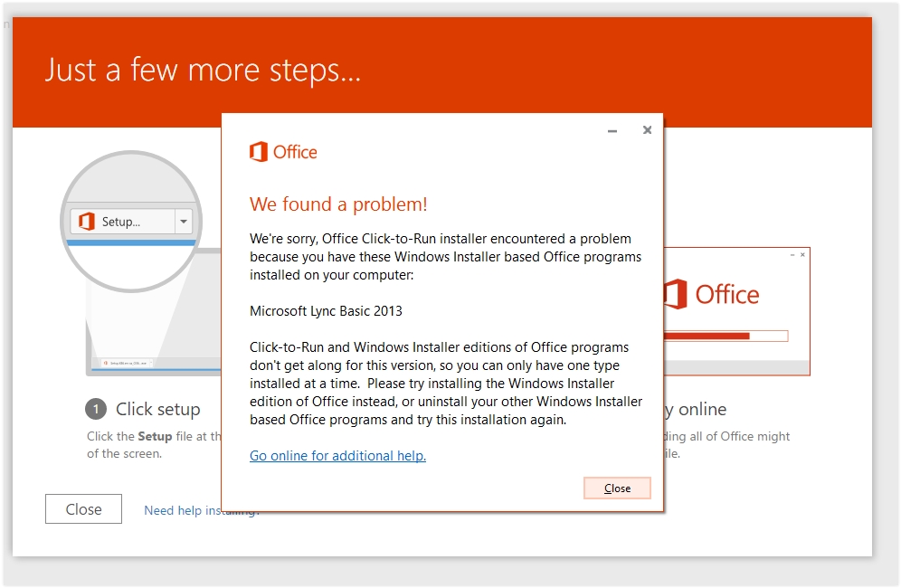Click the small X in the Office preview window
Image resolution: width=901 pixels, height=588 pixels.
click(x=802, y=254)
